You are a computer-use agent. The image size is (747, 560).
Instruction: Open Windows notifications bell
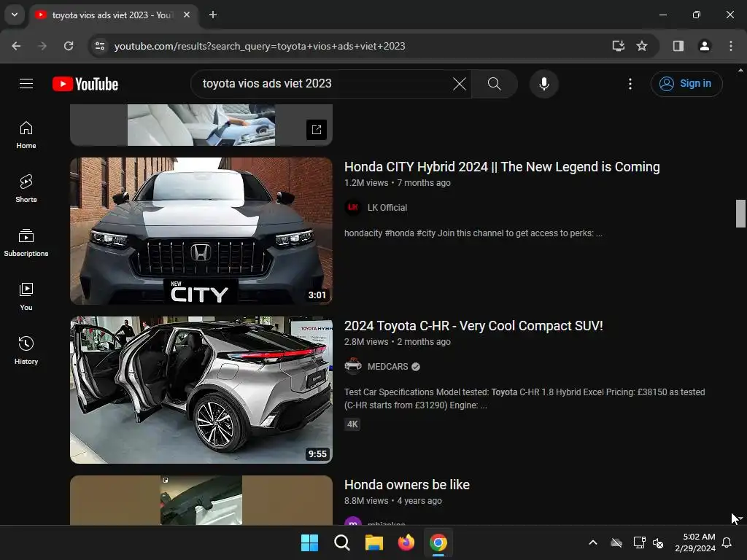[727, 542]
